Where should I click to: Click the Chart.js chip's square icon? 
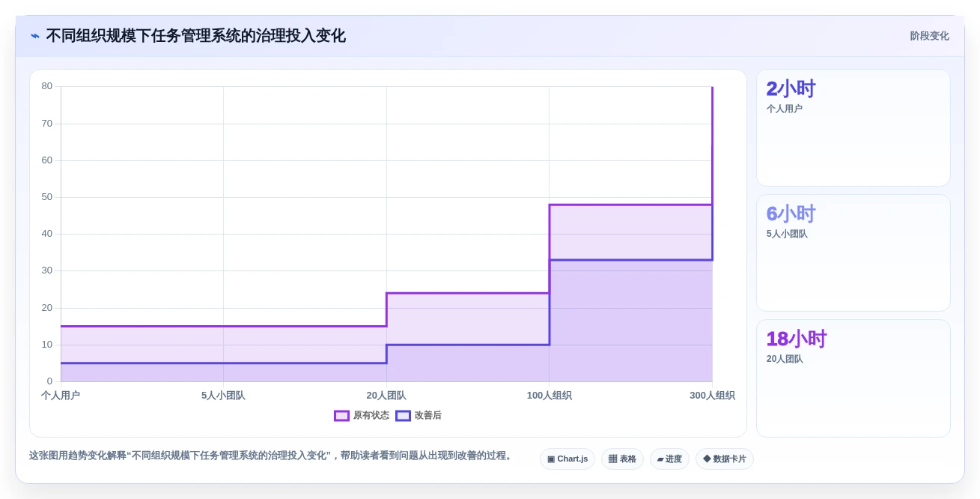[551, 459]
